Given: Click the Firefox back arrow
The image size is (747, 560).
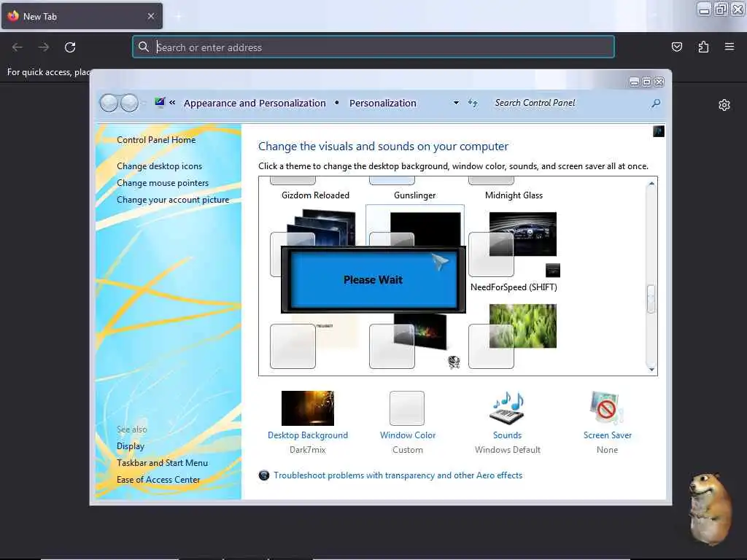Looking at the screenshot, I should pyautogui.click(x=18, y=47).
